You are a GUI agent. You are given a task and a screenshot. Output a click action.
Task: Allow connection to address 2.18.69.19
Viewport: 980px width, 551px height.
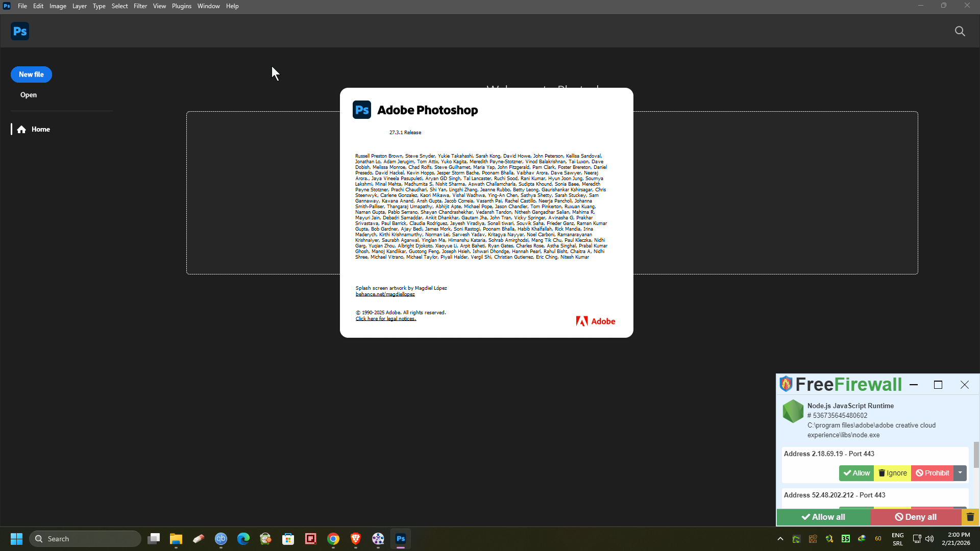pos(856,473)
